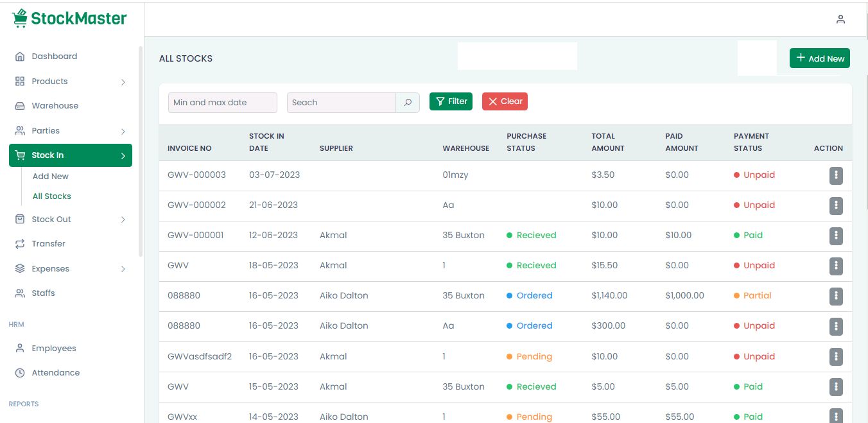Expand the Expenses submenu
The height and width of the screenshot is (423, 868).
click(x=123, y=270)
